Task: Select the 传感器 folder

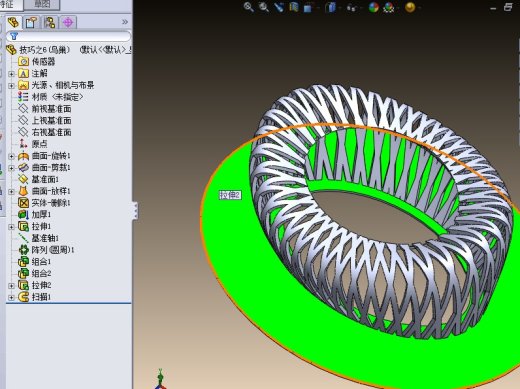Action: tap(43, 61)
